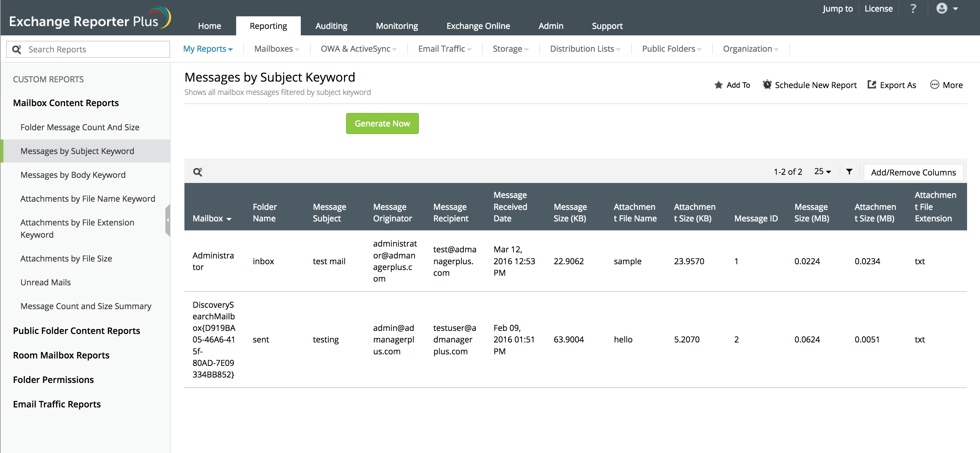
Task: Click the Export As icon
Action: (871, 84)
